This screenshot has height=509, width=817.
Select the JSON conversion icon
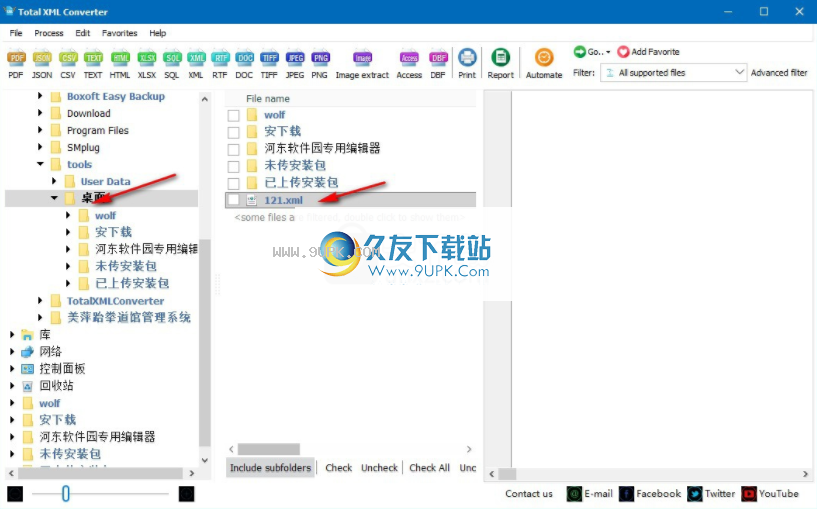tap(42, 64)
